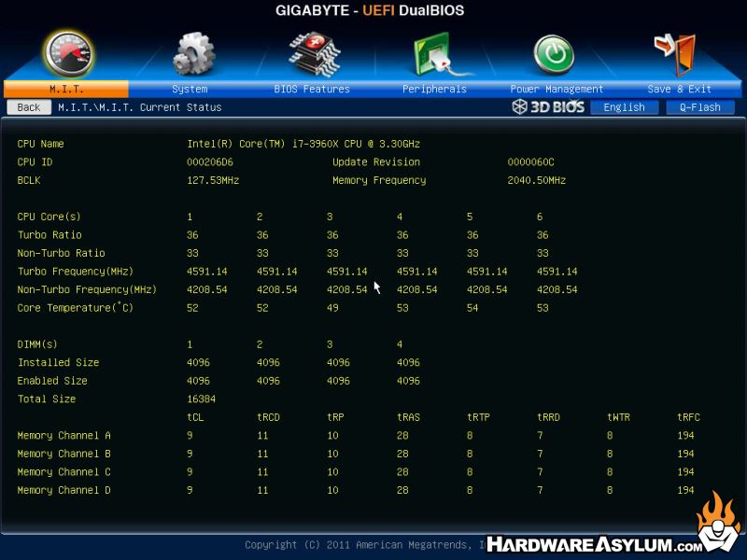
Task: Click the System gears icon
Action: [x=193, y=54]
